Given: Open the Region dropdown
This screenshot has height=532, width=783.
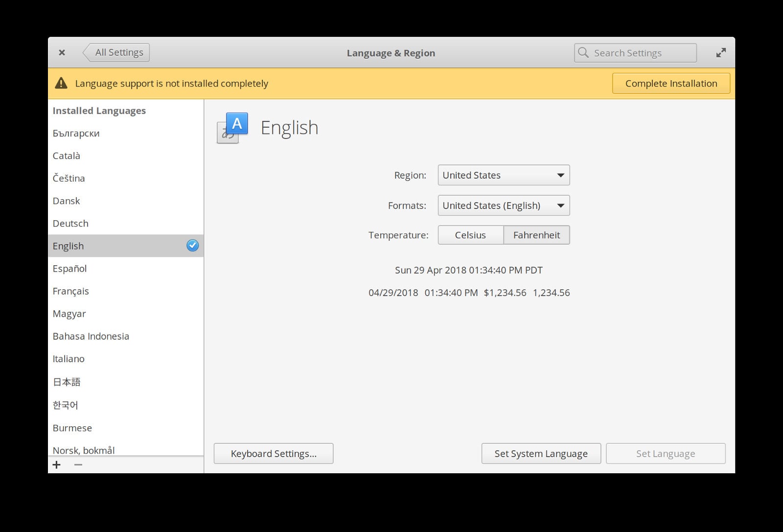Looking at the screenshot, I should click(504, 175).
